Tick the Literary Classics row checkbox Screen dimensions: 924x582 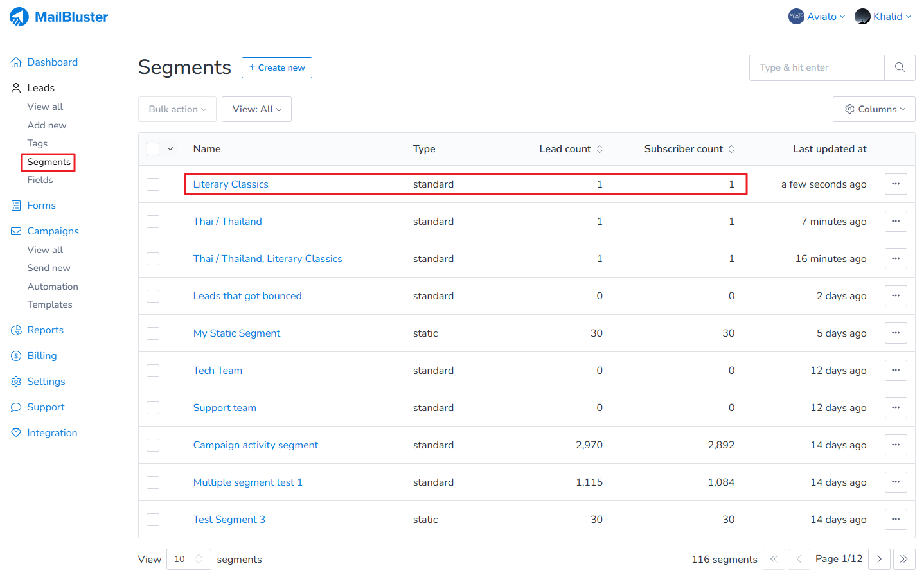[x=153, y=184]
